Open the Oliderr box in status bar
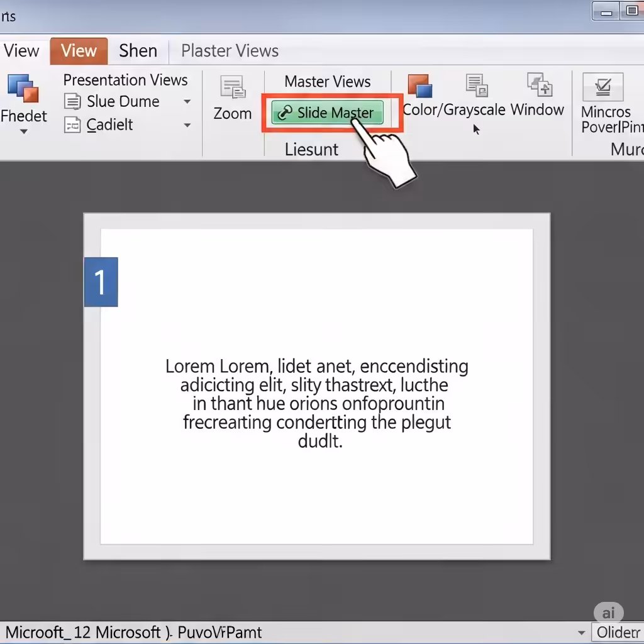 click(618, 633)
